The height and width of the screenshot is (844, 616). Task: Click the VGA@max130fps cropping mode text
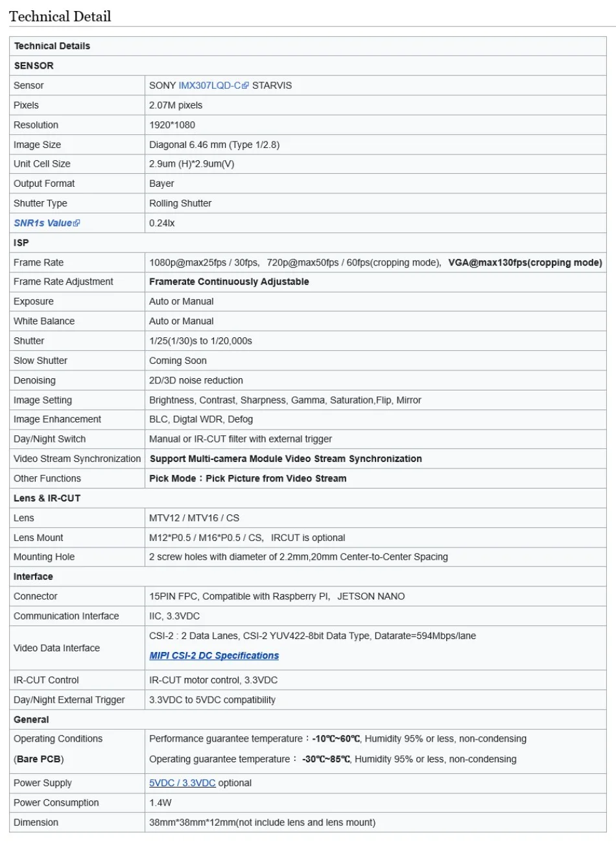[x=525, y=263]
